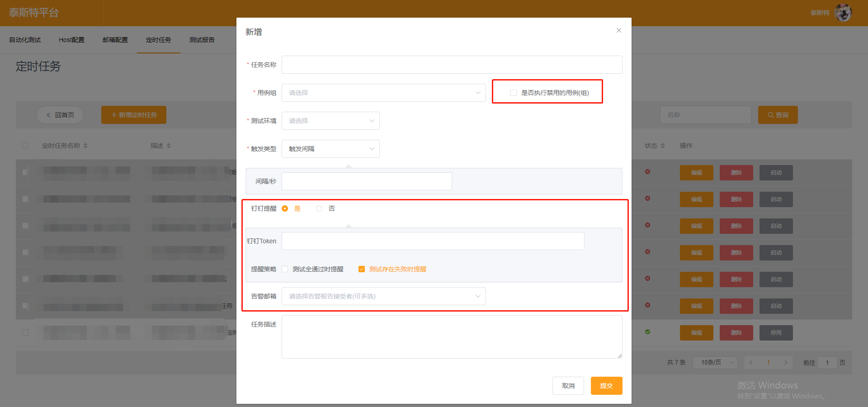Click sort arrows beside 状态 column

point(663,146)
